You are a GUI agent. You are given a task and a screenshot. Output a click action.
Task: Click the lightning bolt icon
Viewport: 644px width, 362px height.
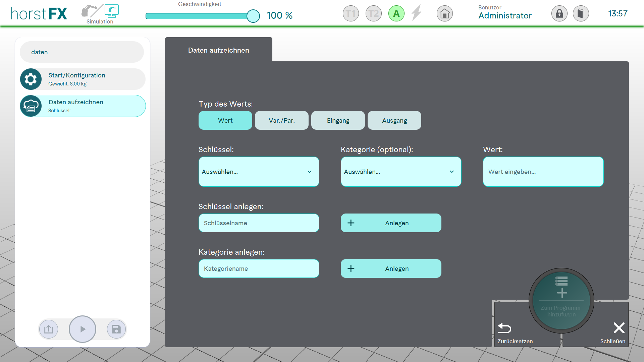pyautogui.click(x=416, y=13)
